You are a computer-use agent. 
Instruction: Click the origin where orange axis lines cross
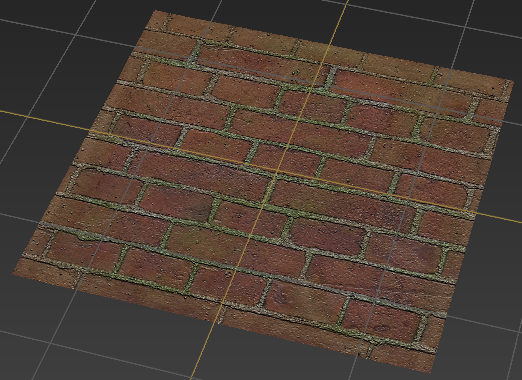[276, 171]
